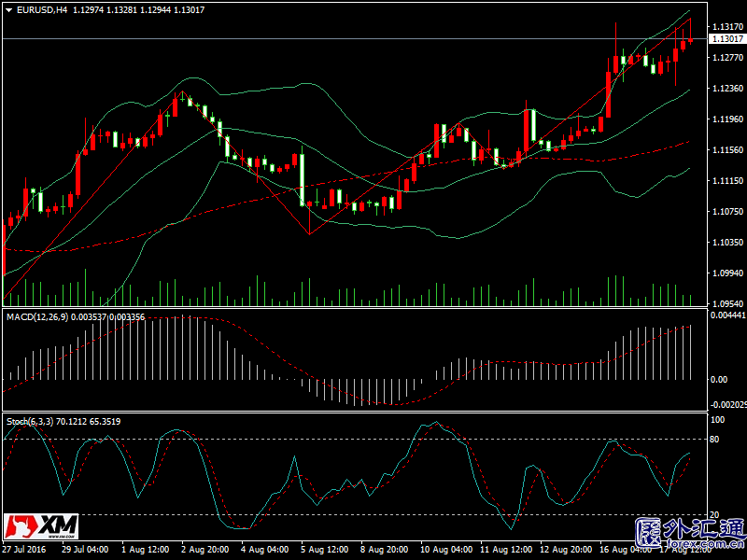Click the 1.12360 price axis label

point(727,88)
